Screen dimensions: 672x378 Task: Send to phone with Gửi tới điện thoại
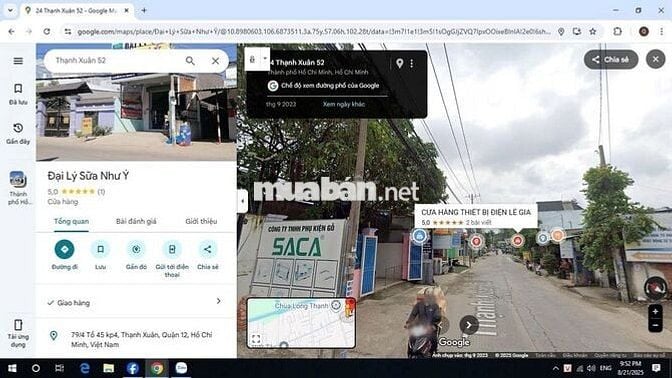coord(172,249)
